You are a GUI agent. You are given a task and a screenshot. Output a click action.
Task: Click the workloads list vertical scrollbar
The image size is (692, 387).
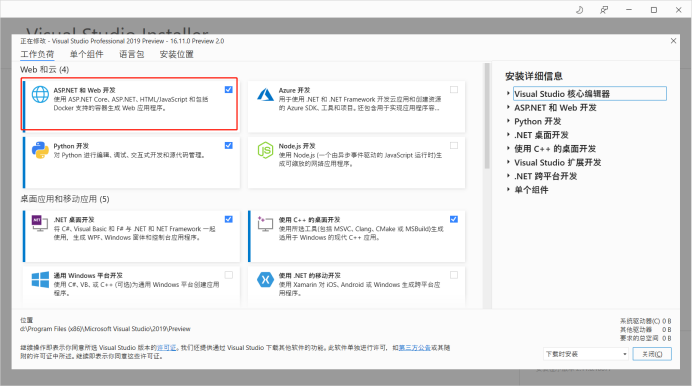pyautogui.click(x=487, y=116)
